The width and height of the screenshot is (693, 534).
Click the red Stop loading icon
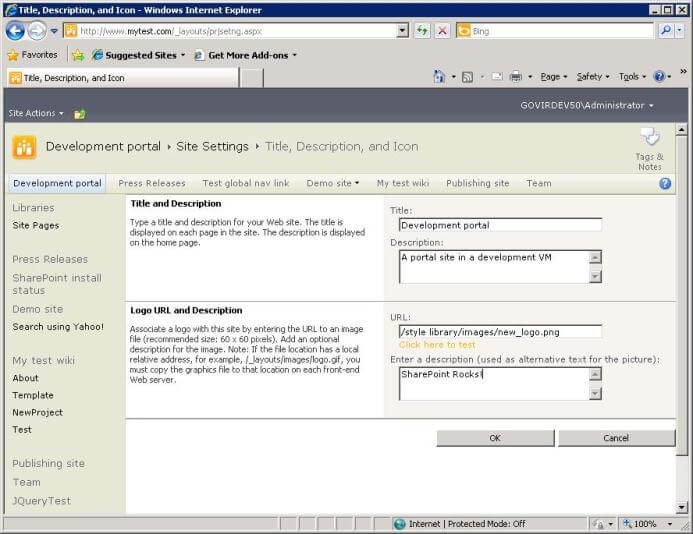point(442,31)
